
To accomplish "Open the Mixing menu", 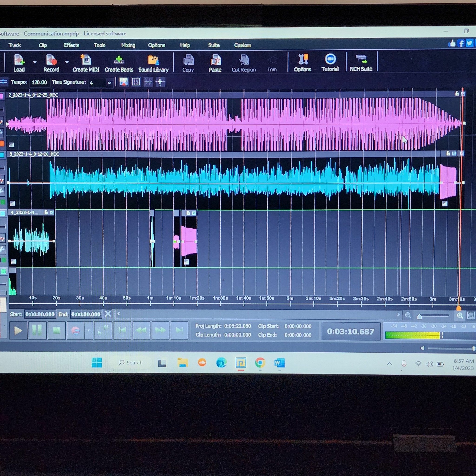I will tap(128, 45).
